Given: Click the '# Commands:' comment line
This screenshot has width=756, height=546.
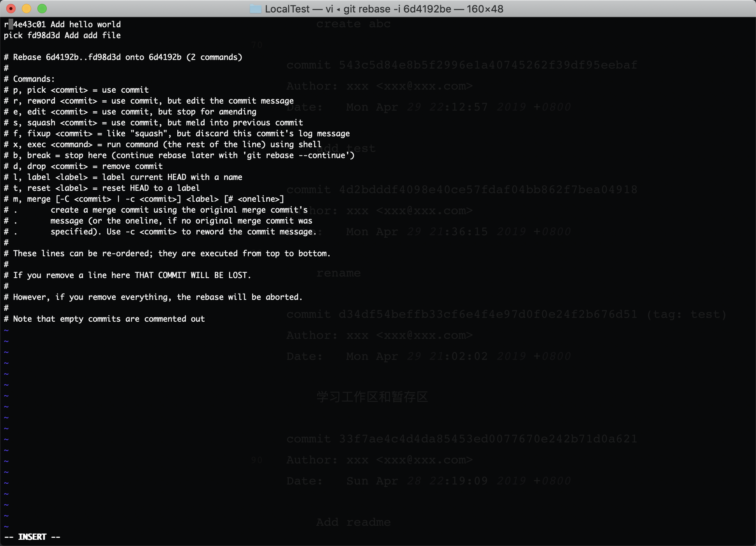Looking at the screenshot, I should pyautogui.click(x=29, y=79).
